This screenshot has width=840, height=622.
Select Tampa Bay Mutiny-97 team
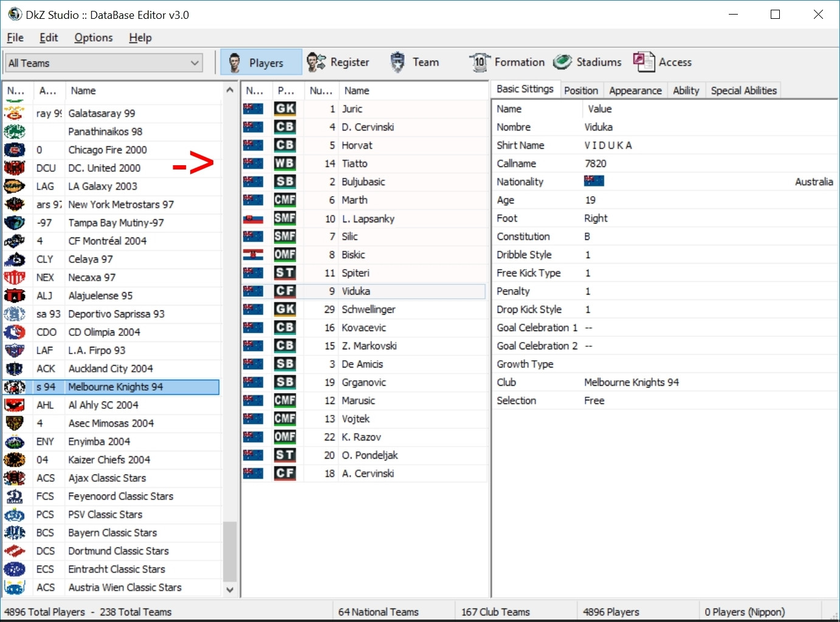point(116,223)
